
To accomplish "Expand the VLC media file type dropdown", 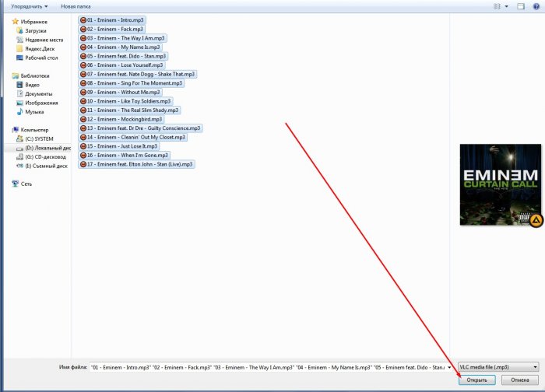I will 498,366.
